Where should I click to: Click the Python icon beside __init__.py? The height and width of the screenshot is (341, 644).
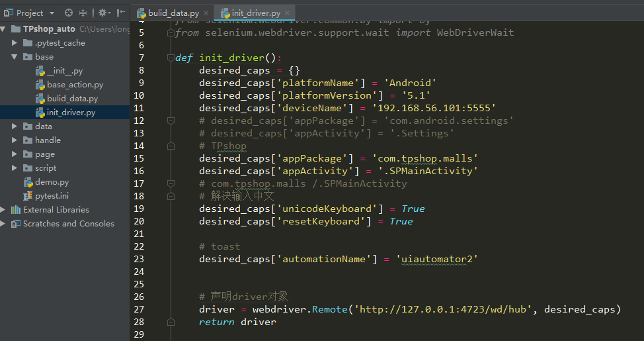pyautogui.click(x=40, y=71)
